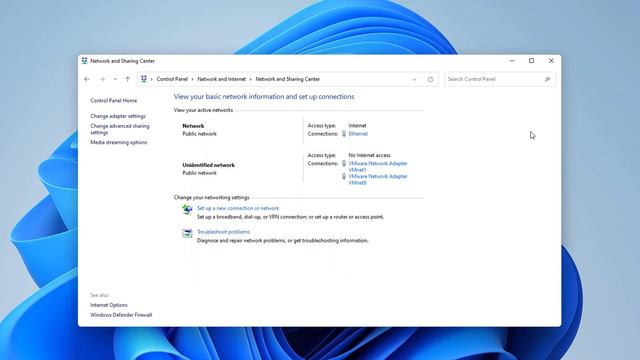Viewport: 640px width, 360px height.
Task: Open VMware Network Adapter VMnet1 link
Action: [378, 167]
